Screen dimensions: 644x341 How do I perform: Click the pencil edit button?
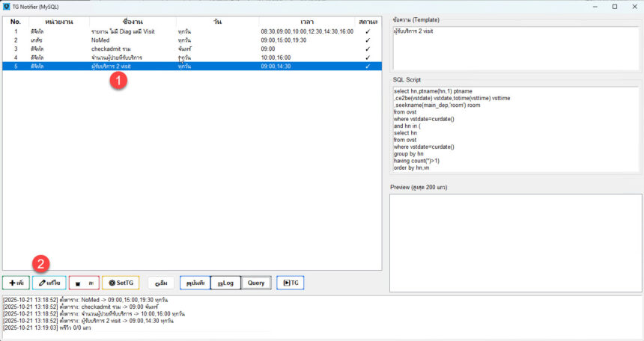point(49,283)
